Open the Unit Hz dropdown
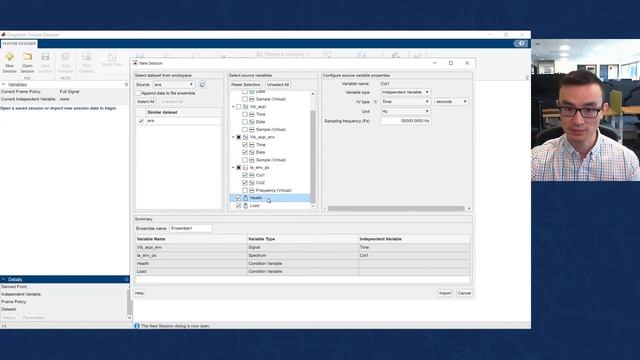The image size is (640, 360). 405,111
